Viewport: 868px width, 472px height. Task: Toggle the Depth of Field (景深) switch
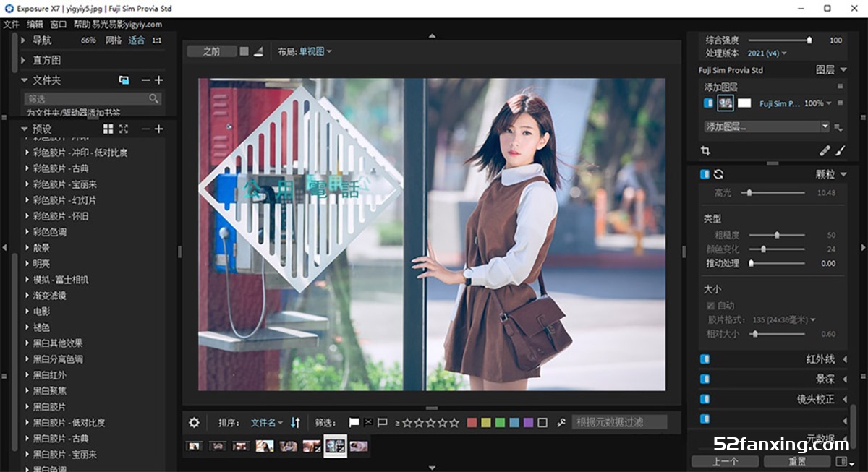pyautogui.click(x=705, y=379)
